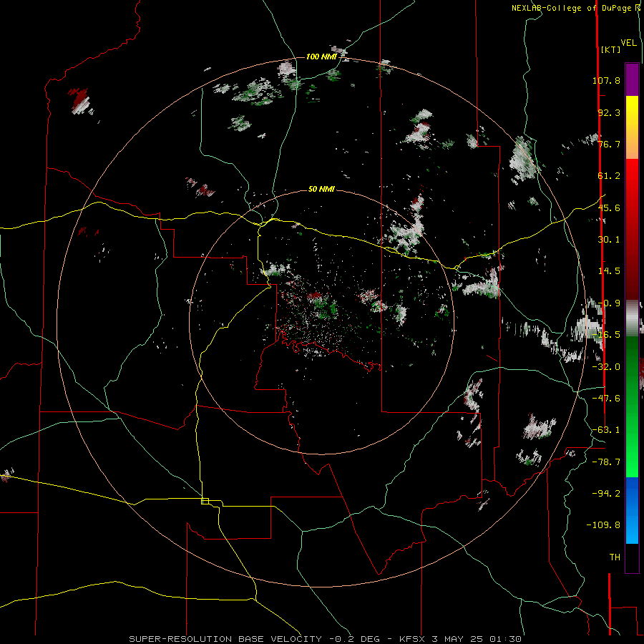Click the KFSX station identifier in the caption

click(x=413, y=639)
